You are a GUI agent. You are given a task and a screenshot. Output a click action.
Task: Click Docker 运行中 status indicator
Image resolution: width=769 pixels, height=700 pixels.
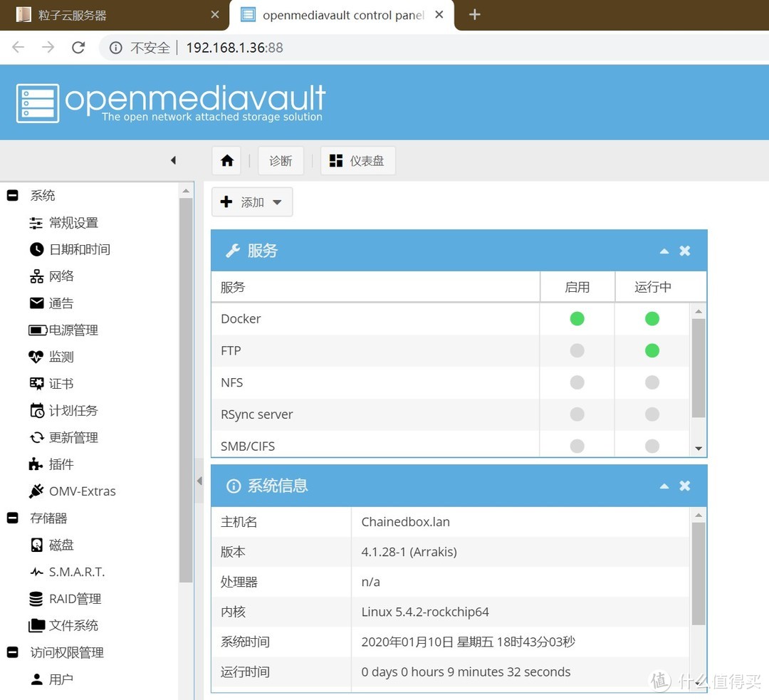click(652, 319)
